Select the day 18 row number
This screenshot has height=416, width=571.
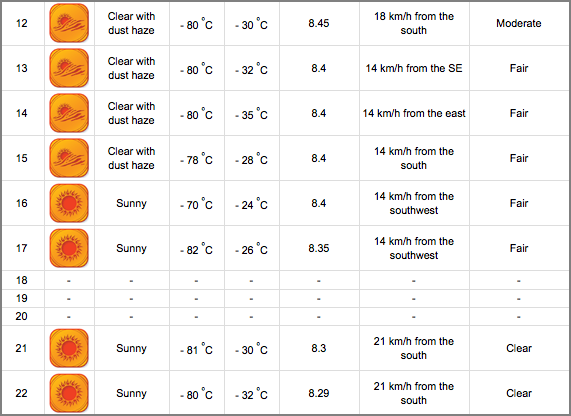coord(21,280)
